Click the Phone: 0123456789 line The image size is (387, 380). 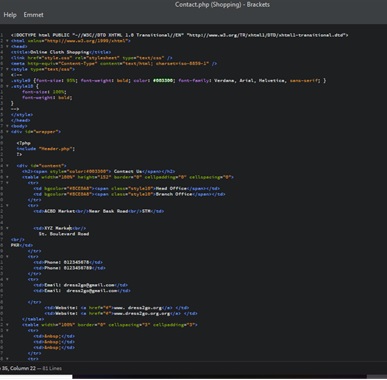point(69,268)
